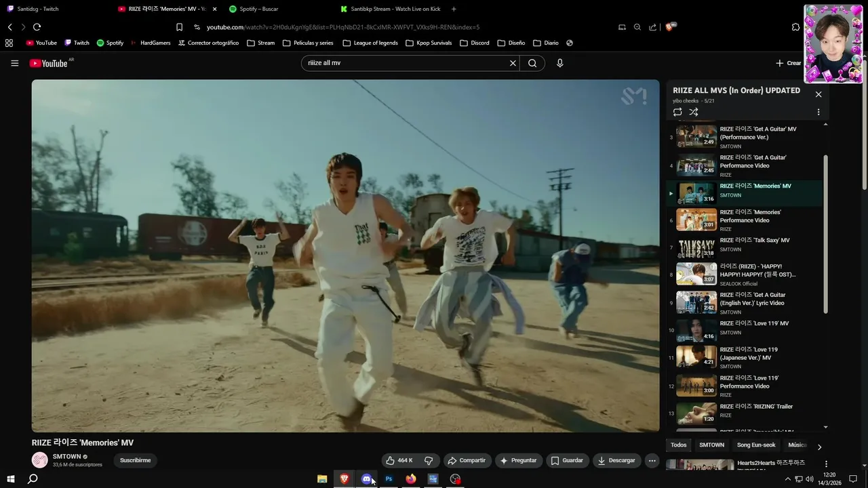Switch to the Santidsg Twitch tab
The width and height of the screenshot is (868, 488).
pyautogui.click(x=54, y=9)
